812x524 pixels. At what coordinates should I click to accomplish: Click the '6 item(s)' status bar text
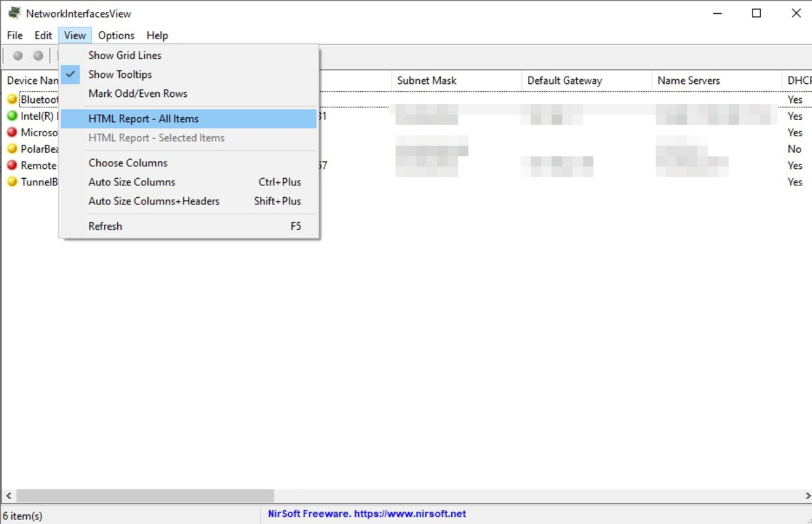pyautogui.click(x=23, y=515)
